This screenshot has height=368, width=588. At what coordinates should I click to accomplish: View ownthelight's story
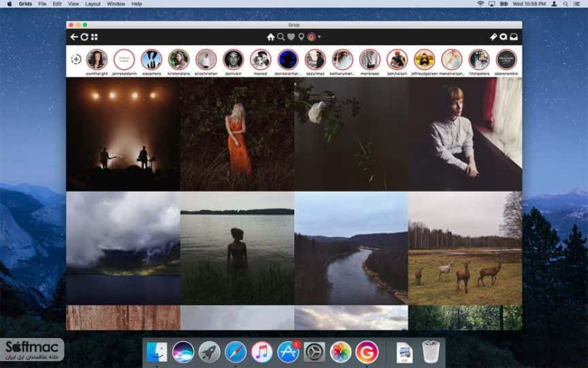(97, 59)
